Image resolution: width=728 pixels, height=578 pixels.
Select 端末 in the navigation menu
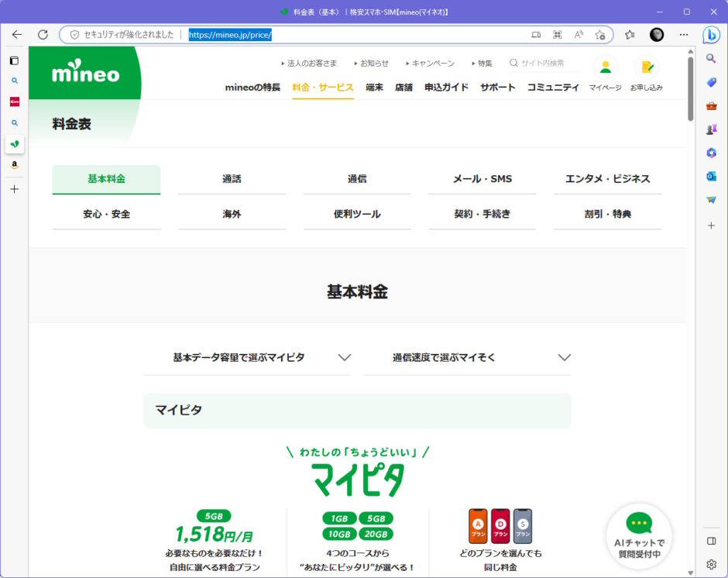(374, 88)
